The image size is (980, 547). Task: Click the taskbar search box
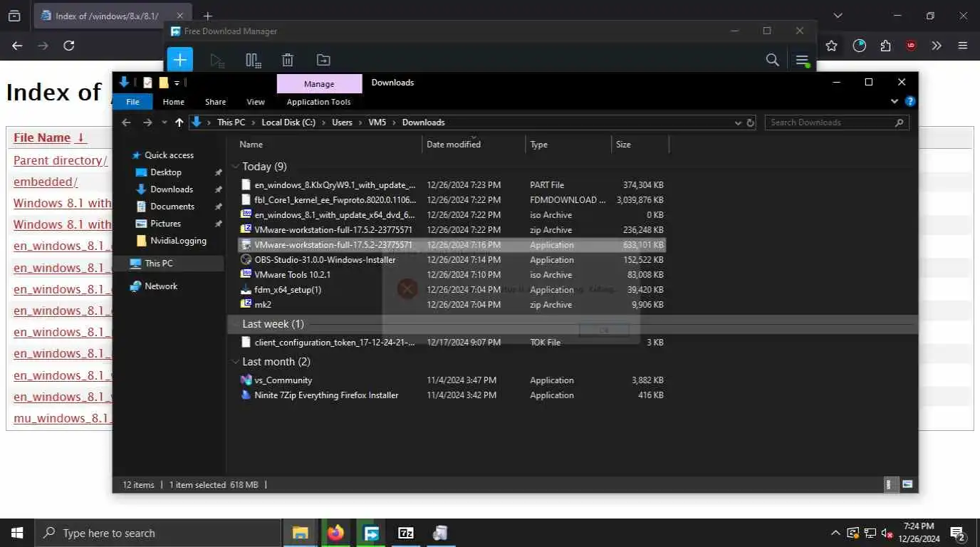click(x=157, y=533)
